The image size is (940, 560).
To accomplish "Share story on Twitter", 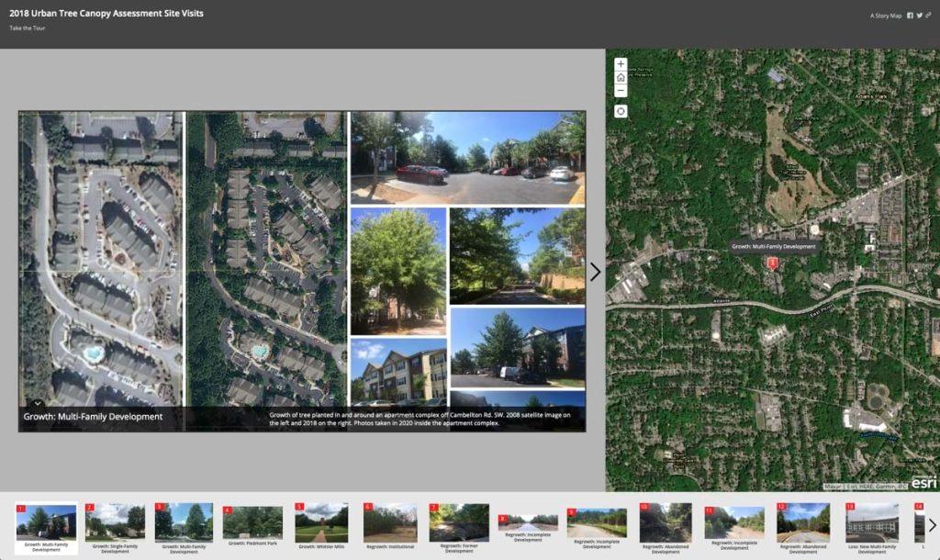I will point(920,16).
